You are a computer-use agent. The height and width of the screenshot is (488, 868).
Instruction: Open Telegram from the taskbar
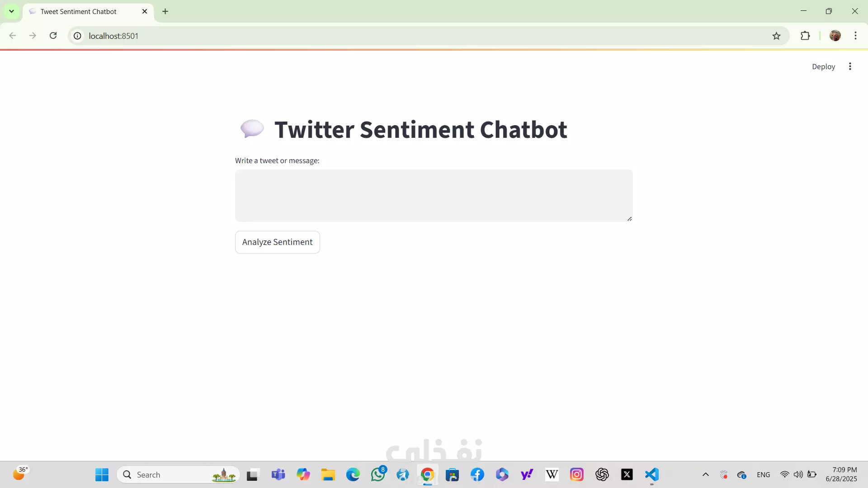403,474
